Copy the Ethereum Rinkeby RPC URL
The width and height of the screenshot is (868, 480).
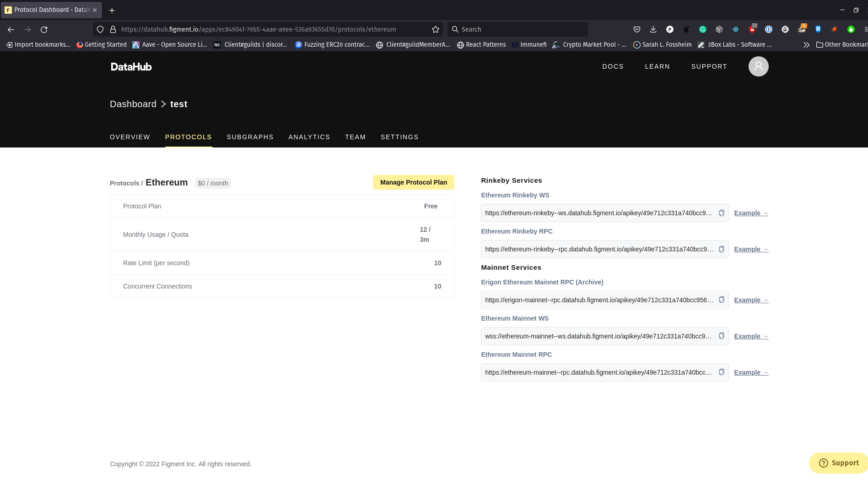click(721, 249)
